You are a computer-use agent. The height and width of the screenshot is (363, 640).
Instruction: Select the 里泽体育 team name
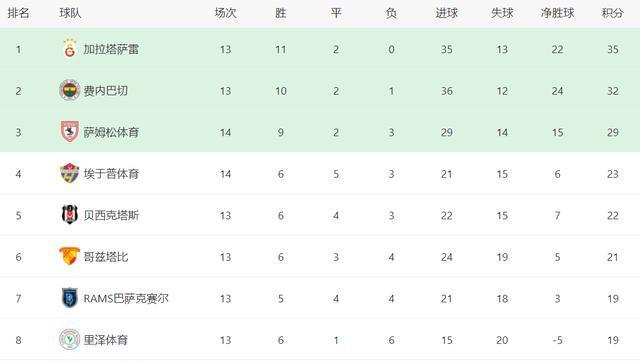coord(106,340)
